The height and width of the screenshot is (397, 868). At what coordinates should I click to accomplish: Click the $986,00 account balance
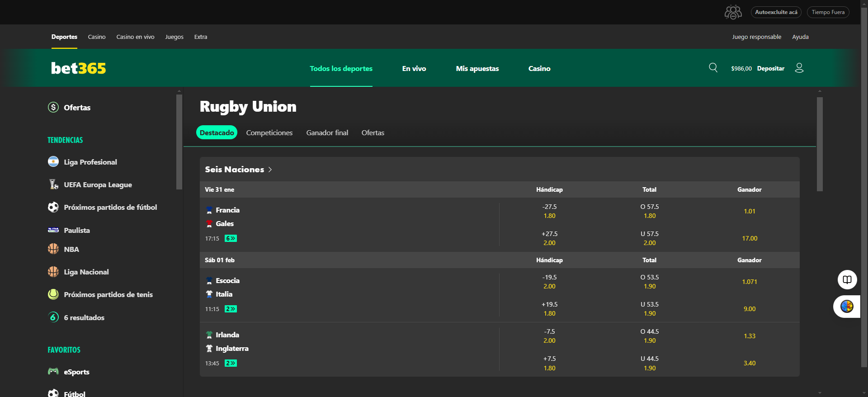tap(741, 68)
